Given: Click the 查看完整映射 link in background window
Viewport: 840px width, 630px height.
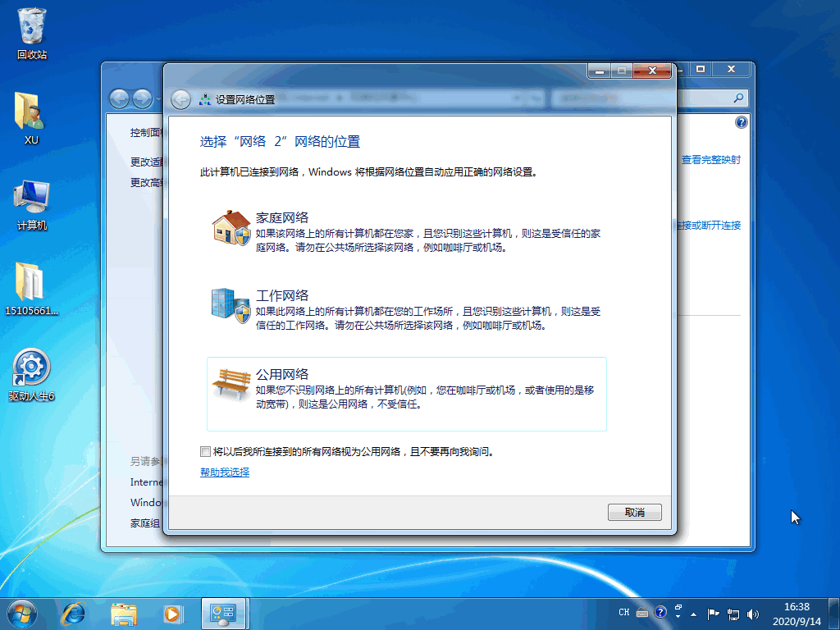Looking at the screenshot, I should [x=710, y=160].
